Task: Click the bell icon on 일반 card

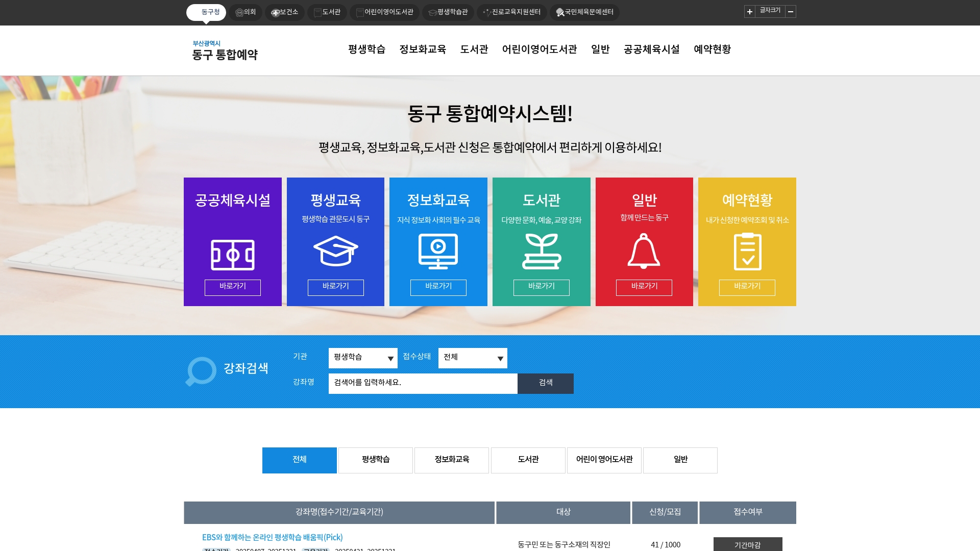Action: click(644, 251)
